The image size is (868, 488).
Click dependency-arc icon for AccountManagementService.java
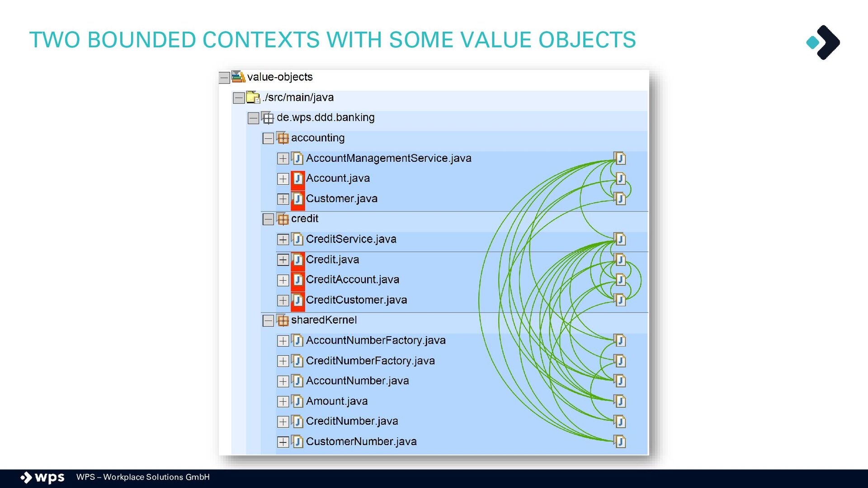coord(620,159)
